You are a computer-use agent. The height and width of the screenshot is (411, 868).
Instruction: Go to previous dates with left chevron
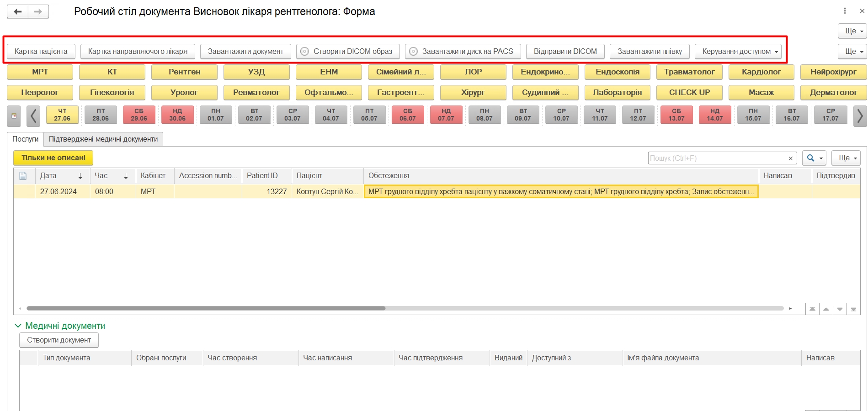[x=33, y=116]
